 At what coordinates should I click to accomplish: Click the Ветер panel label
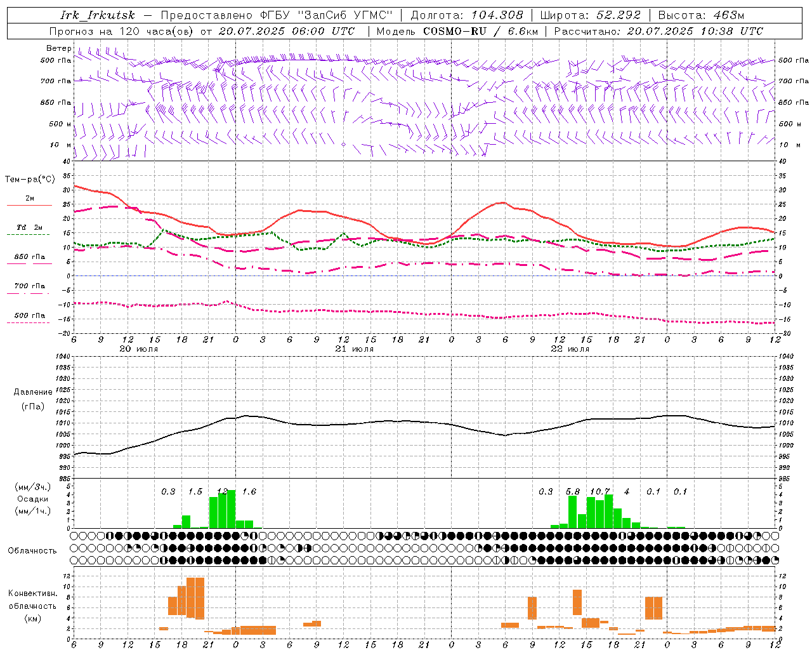pos(58,48)
